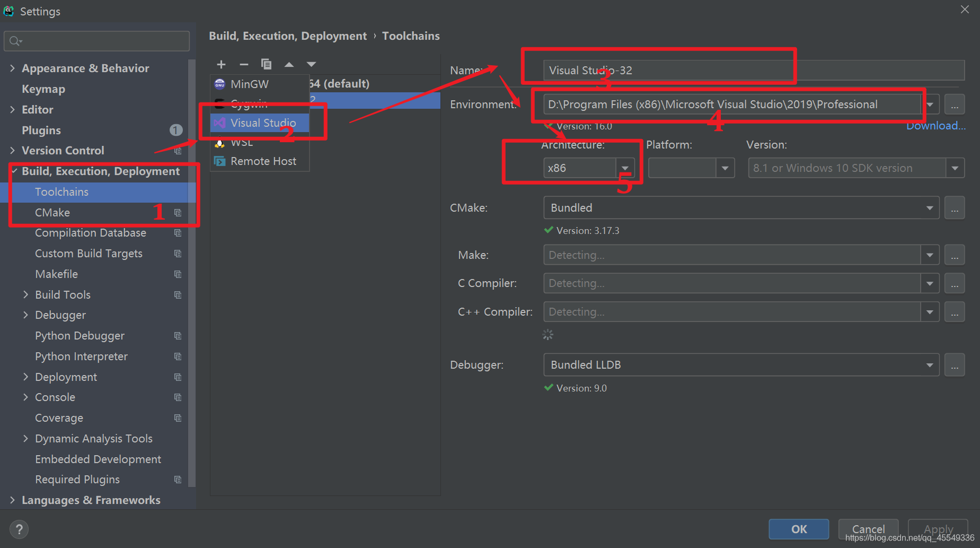Click the Visual Studio logo icon
The height and width of the screenshot is (548, 980).
tap(219, 123)
